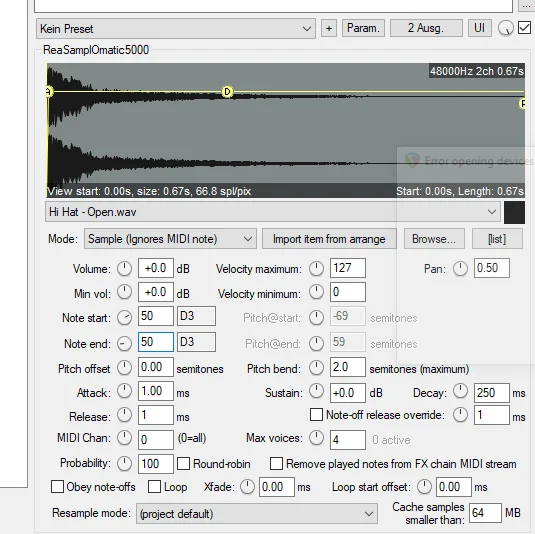The height and width of the screenshot is (534, 535).
Task: Click the Decay knob
Action: click(x=460, y=391)
